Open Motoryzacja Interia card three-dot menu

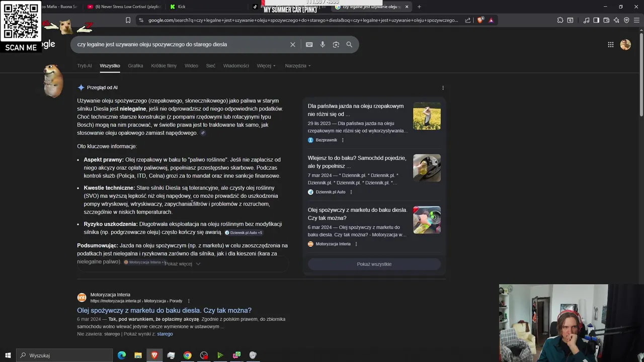coord(356,244)
